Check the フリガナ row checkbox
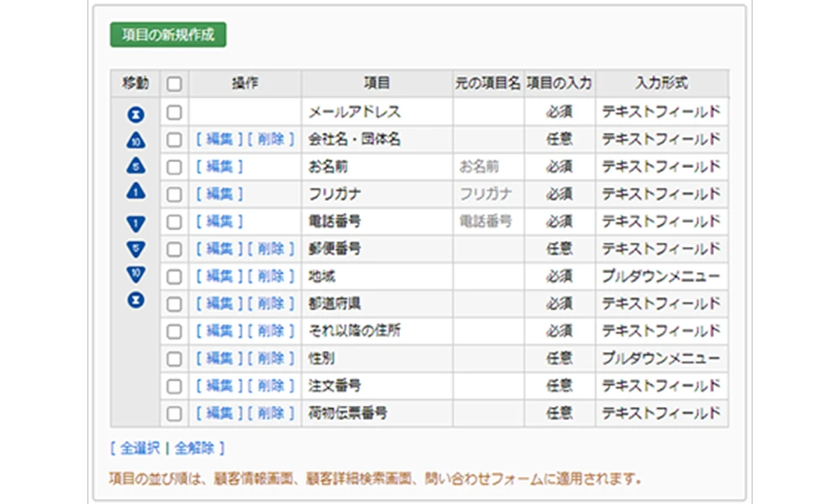The width and height of the screenshot is (840, 504). (174, 194)
